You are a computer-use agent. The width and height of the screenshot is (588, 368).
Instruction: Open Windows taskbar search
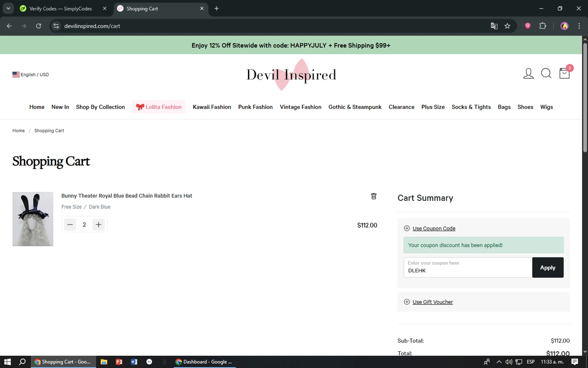click(22, 362)
